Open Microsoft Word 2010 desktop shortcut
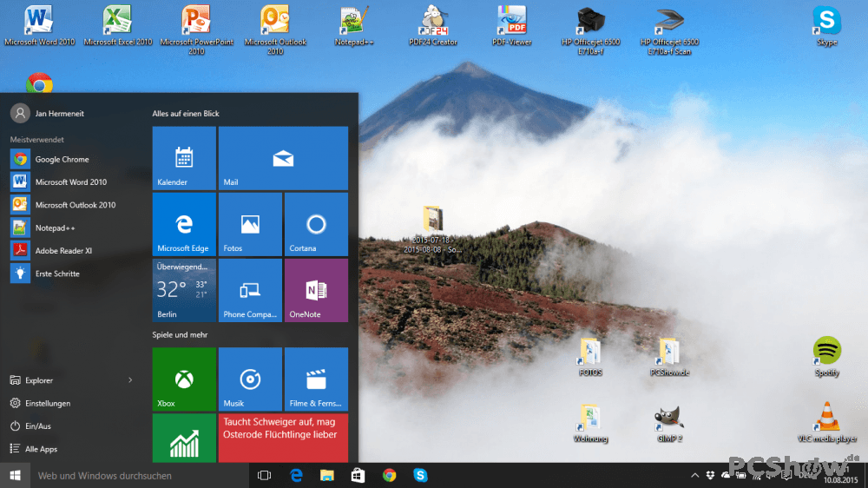Viewport: 868px width, 488px height. pyautogui.click(x=39, y=26)
